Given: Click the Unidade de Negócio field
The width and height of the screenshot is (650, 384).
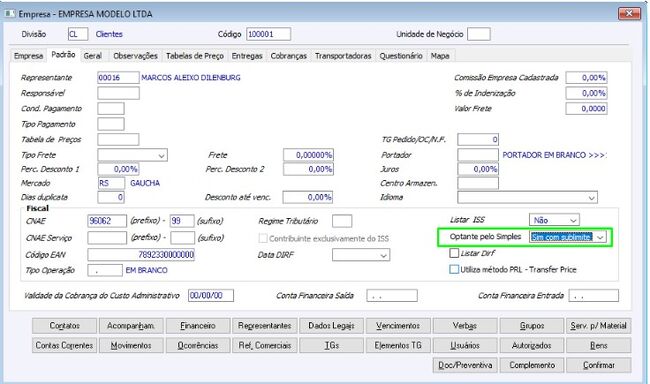Looking at the screenshot, I should [x=479, y=34].
